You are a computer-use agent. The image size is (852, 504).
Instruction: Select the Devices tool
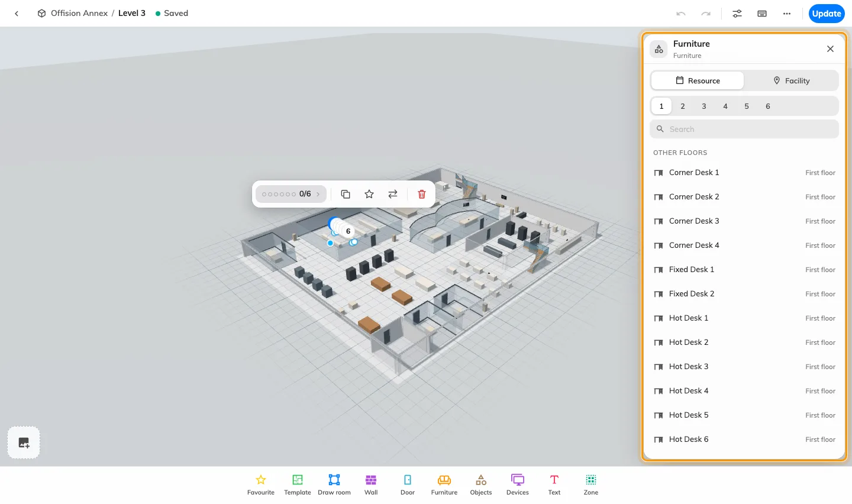pyautogui.click(x=518, y=484)
